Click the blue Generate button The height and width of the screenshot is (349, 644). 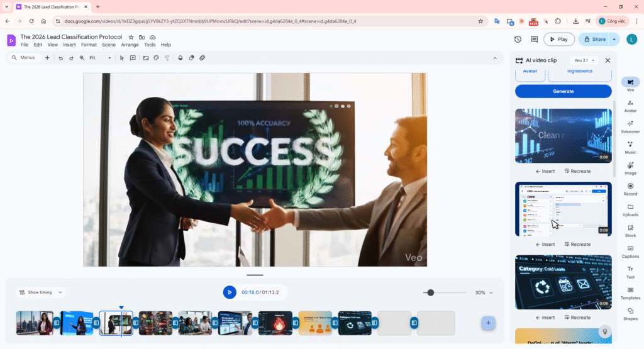pyautogui.click(x=563, y=91)
